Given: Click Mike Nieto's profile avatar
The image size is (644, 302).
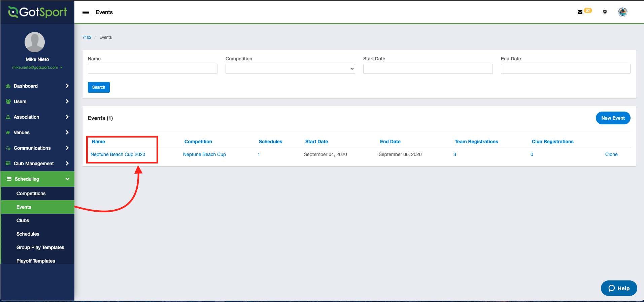Looking at the screenshot, I should tap(35, 42).
